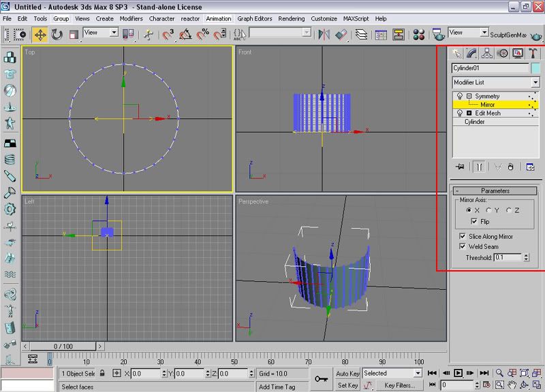Uncheck the Flip checkbox
Image resolution: width=545 pixels, height=392 pixels.
tap(474, 222)
